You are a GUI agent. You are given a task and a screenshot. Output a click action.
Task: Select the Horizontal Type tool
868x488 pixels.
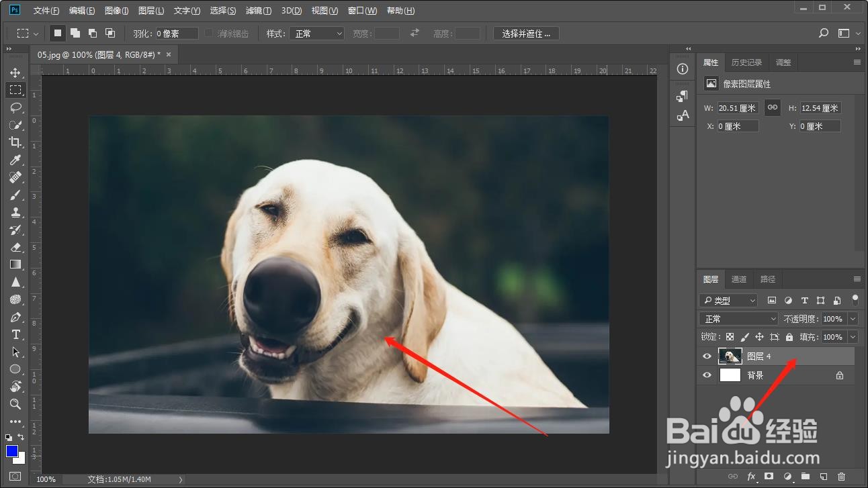(15, 334)
